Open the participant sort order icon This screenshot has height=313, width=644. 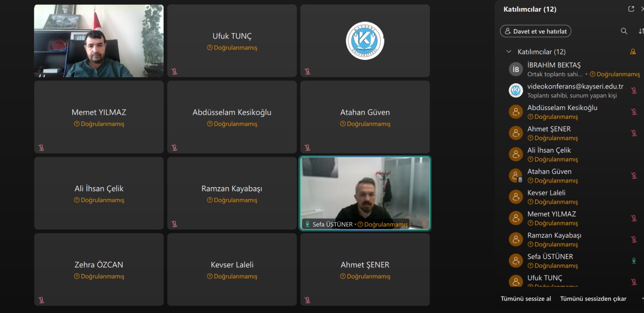[x=641, y=31]
